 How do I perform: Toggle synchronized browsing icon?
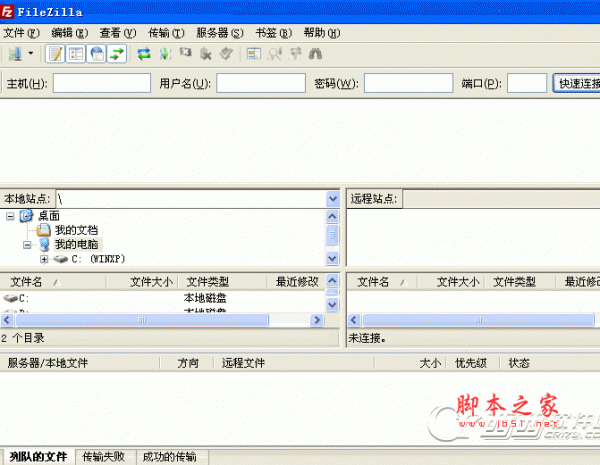[295, 54]
